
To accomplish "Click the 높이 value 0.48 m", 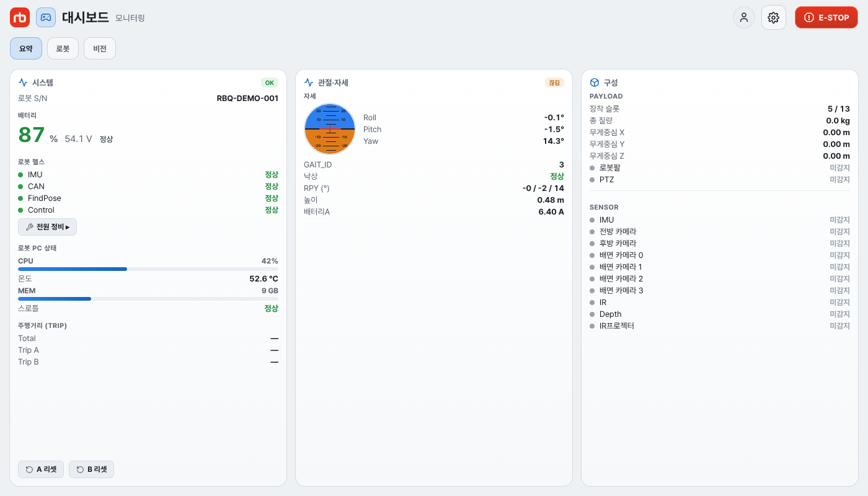I will point(551,200).
